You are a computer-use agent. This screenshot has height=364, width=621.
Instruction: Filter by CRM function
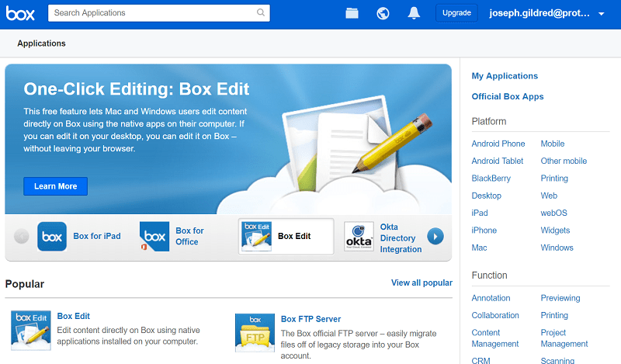tap(480, 361)
